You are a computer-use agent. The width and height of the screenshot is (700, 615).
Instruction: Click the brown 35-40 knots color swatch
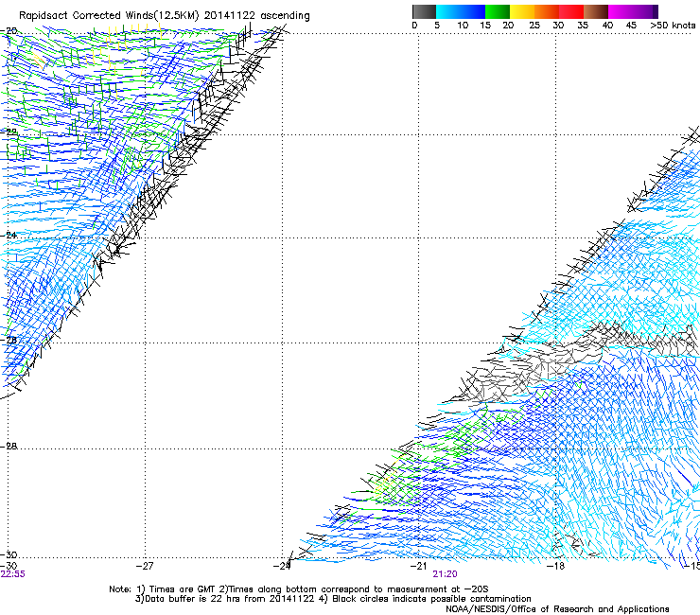[x=596, y=11]
